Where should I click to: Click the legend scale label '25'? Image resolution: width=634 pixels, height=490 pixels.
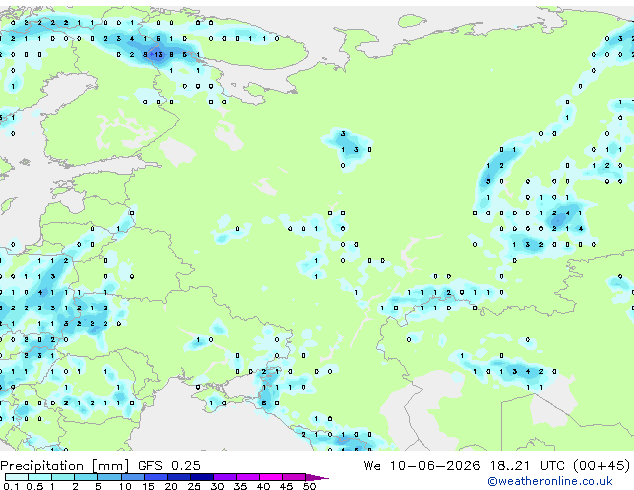194,486
